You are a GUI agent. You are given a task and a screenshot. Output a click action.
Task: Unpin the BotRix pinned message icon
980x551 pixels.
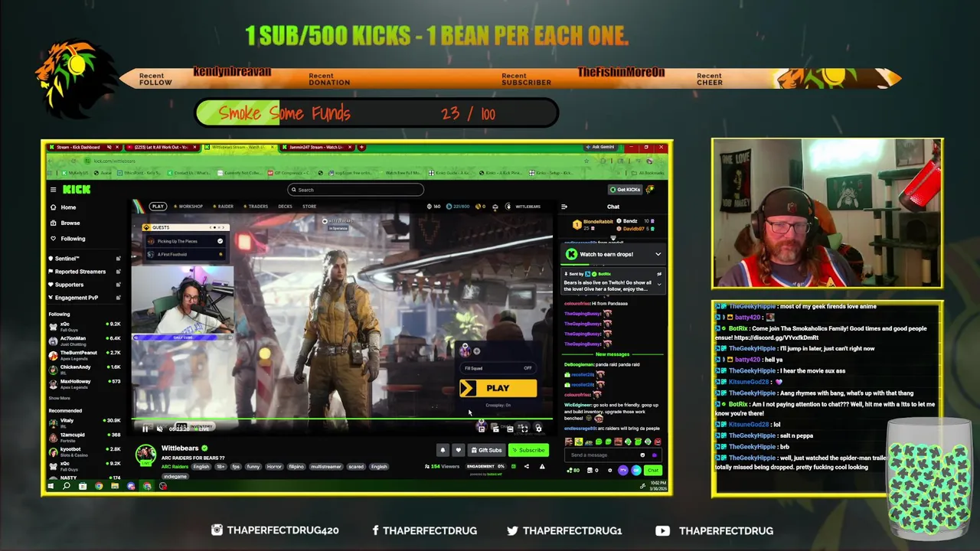(659, 273)
